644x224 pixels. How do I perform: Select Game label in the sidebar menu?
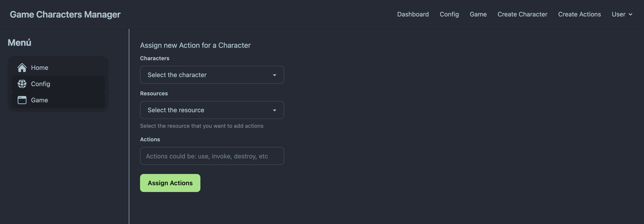tap(39, 100)
